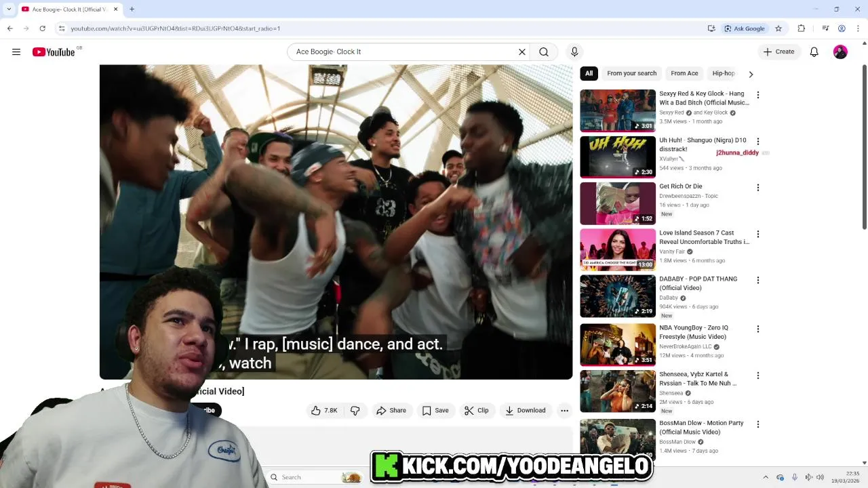Download the video
Screen dimensions: 868x488
tap(526, 410)
